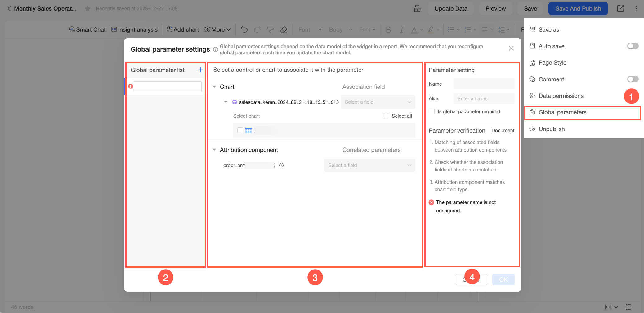The height and width of the screenshot is (313, 644).
Task: Toggle italic formatting
Action: point(401,29)
